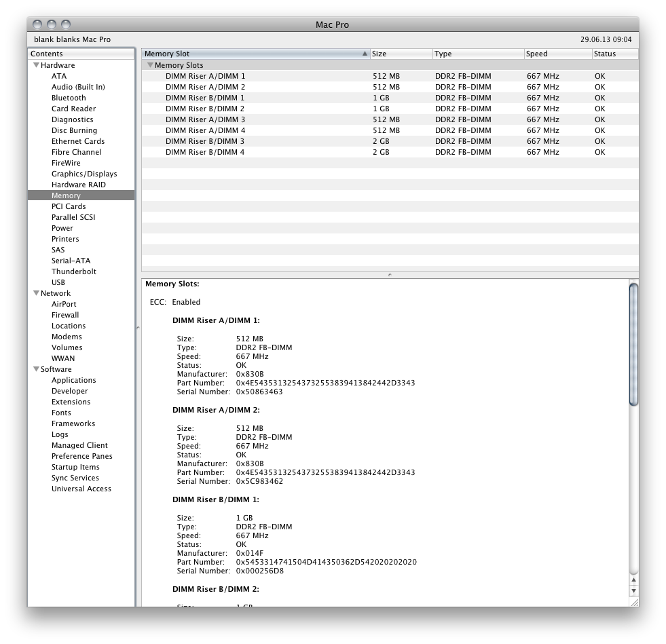666x644 pixels.
Task: Select Diagnostics in sidebar
Action: point(73,119)
